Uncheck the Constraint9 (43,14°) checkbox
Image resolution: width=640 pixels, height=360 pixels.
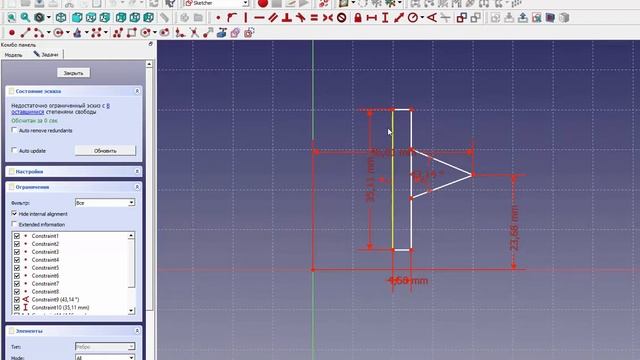point(17,299)
